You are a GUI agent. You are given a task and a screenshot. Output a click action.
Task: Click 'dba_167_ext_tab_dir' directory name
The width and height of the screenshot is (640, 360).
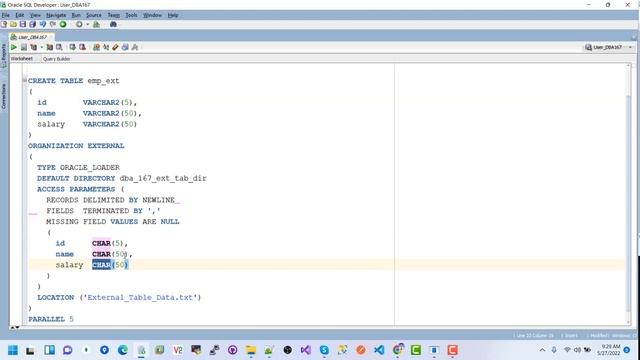163,178
